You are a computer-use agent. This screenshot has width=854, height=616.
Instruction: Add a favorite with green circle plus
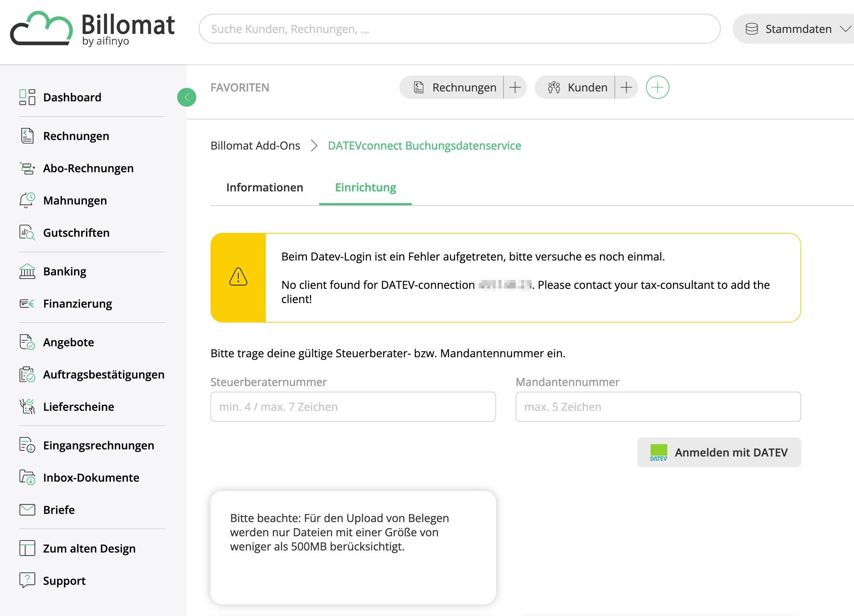coord(657,87)
